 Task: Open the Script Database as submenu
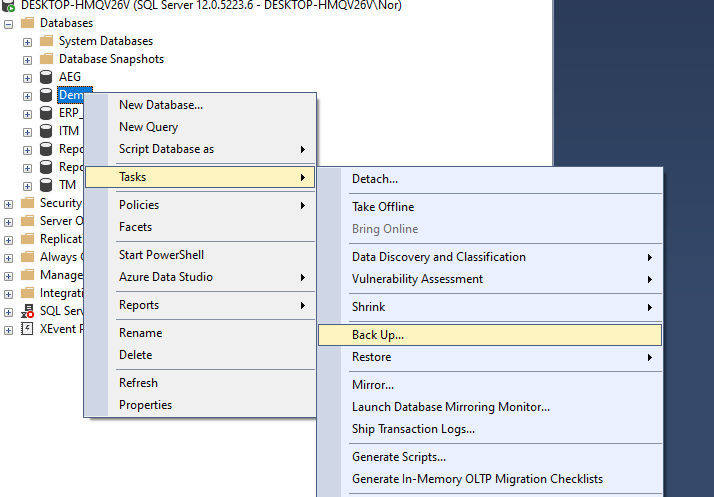pos(166,149)
